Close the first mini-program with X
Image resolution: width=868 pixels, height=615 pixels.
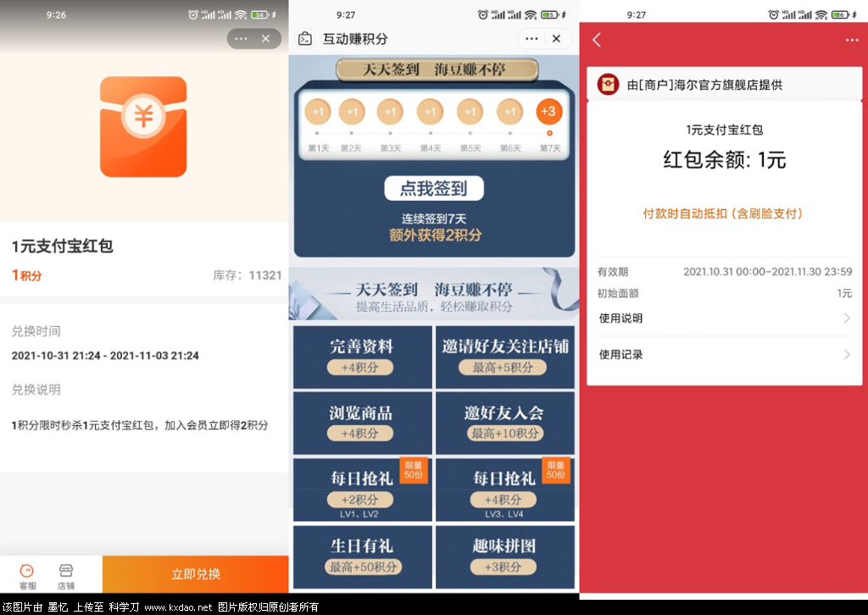click(x=265, y=39)
